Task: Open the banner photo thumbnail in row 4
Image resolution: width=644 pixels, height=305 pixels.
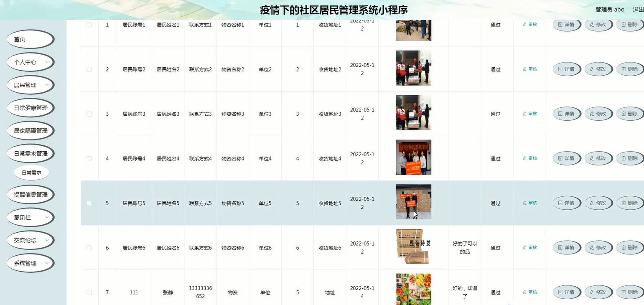Action: tap(414, 157)
